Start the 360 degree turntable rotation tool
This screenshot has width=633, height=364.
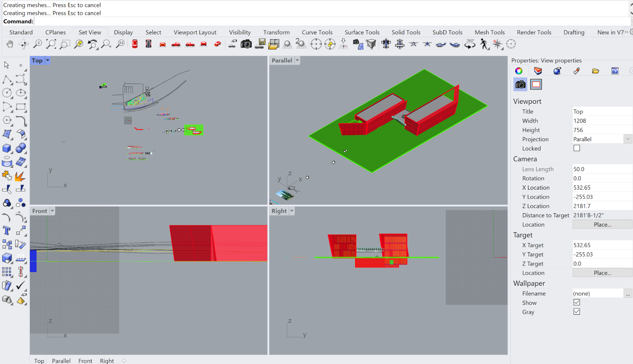coord(470,44)
